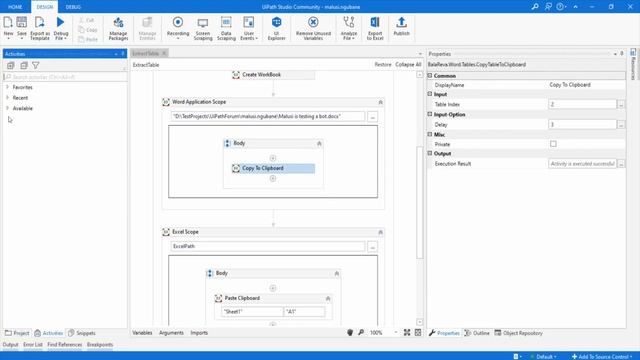Click the New project icon
640x360 pixels.
click(8, 22)
